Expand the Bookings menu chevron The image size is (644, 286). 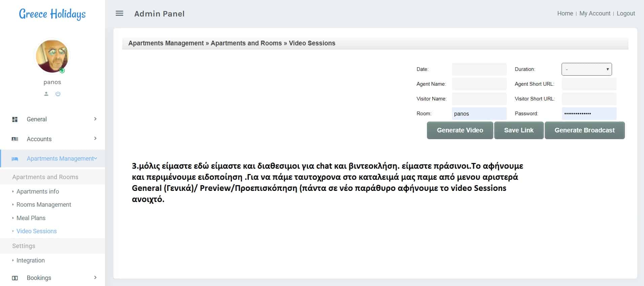coord(95,278)
